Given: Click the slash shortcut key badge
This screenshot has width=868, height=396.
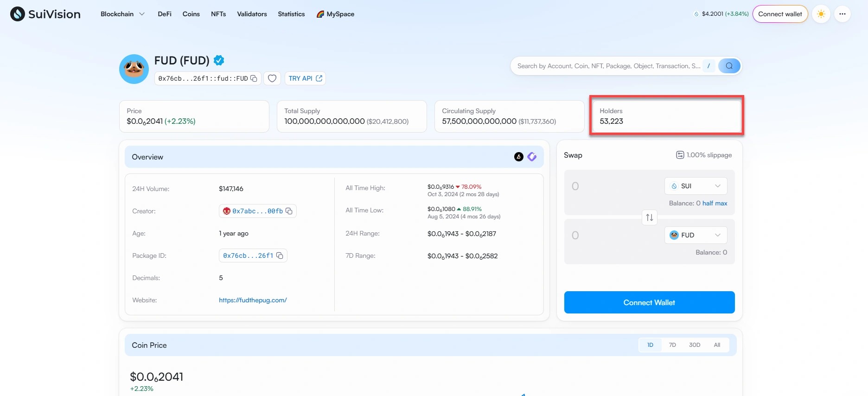Looking at the screenshot, I should [x=708, y=66].
